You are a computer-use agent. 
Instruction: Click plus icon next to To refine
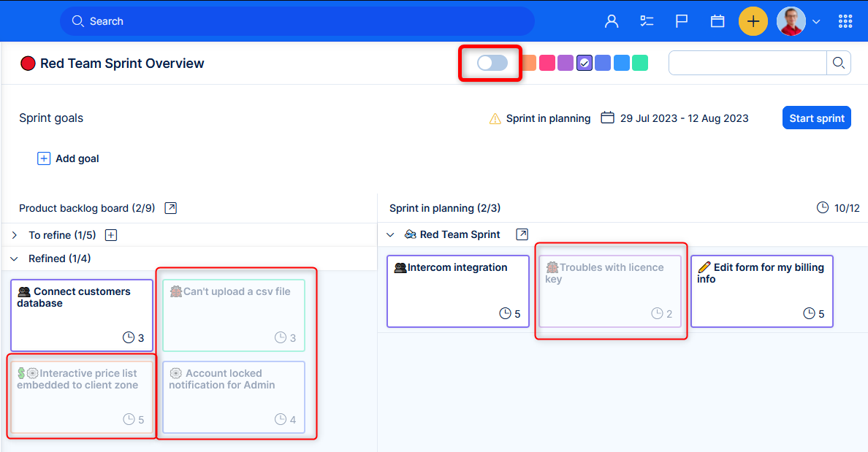click(x=111, y=235)
